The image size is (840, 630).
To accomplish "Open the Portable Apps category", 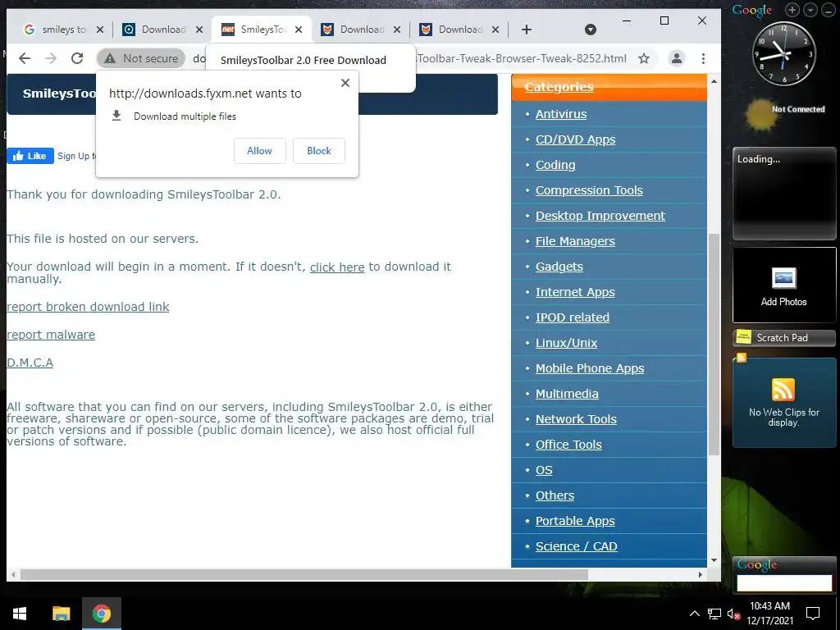I will coord(575,521).
